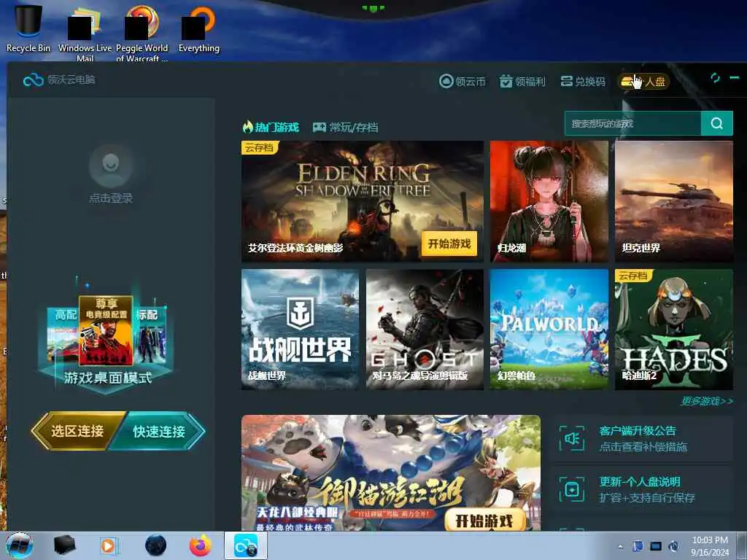The width and height of the screenshot is (747, 560).
Task: Open the Hades 哈迪斯2 game card
Action: click(673, 330)
